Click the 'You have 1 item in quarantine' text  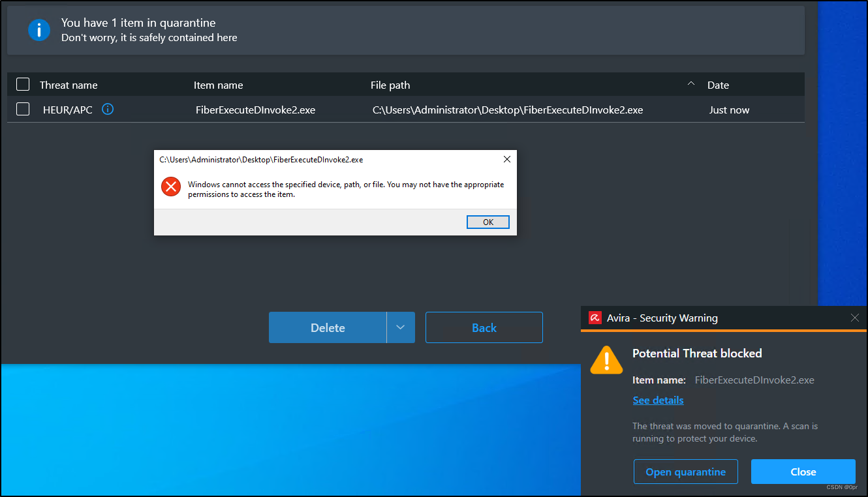tap(138, 23)
